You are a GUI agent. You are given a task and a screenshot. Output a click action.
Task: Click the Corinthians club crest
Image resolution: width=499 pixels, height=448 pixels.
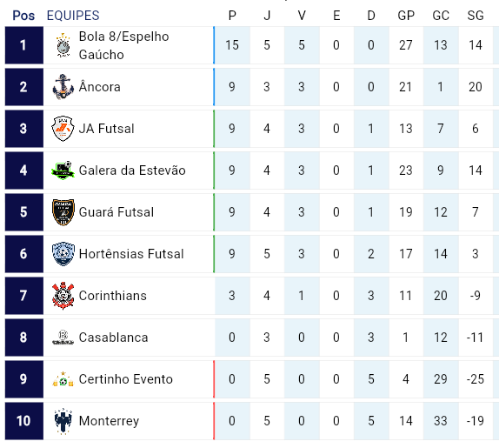coord(63,296)
